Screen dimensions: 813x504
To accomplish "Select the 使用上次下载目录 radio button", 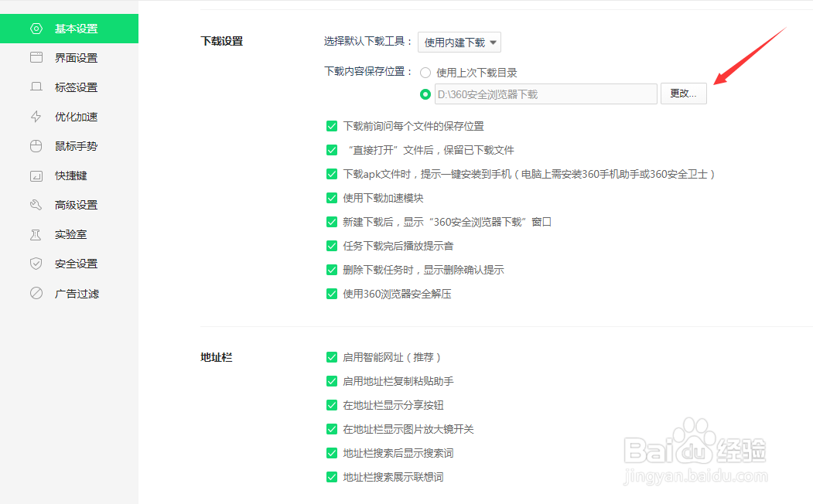I will (x=425, y=73).
